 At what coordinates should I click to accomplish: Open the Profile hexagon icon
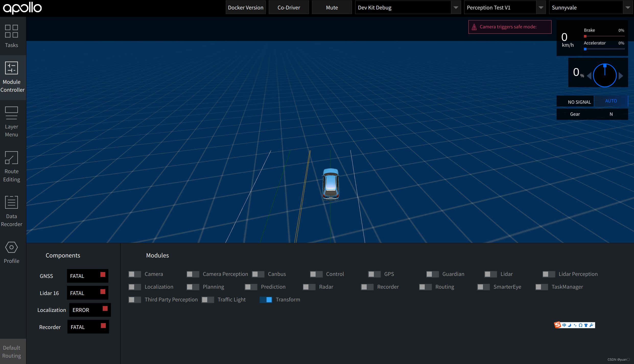pyautogui.click(x=11, y=247)
